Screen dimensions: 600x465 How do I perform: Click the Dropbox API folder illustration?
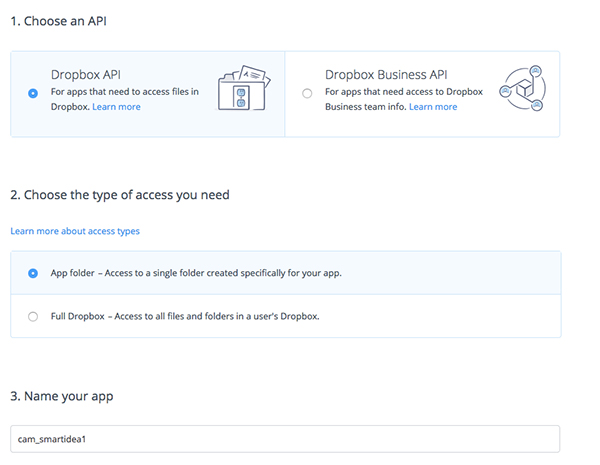click(x=244, y=88)
